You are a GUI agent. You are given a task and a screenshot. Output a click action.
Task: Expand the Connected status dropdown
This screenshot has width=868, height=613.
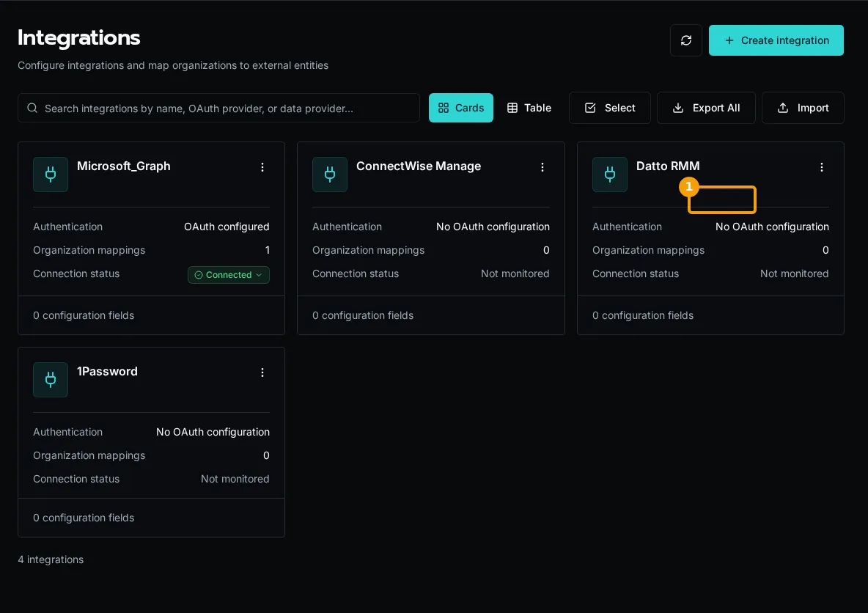229,275
